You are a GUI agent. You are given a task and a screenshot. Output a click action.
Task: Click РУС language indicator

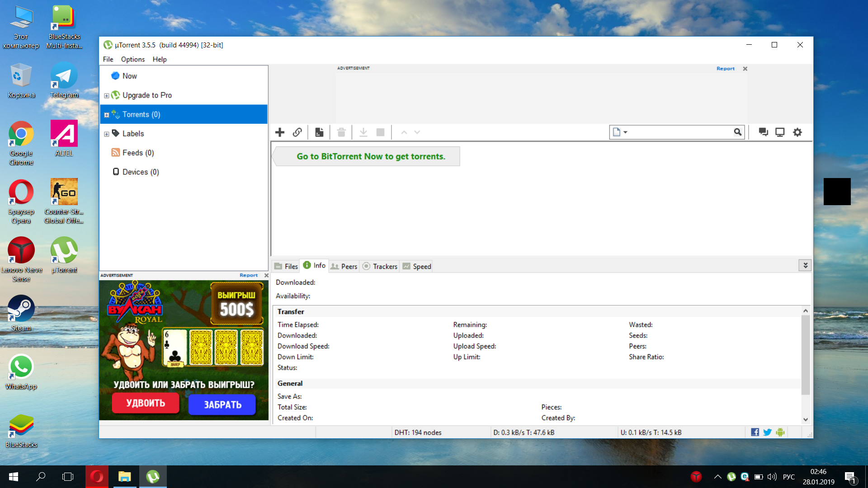coord(789,477)
